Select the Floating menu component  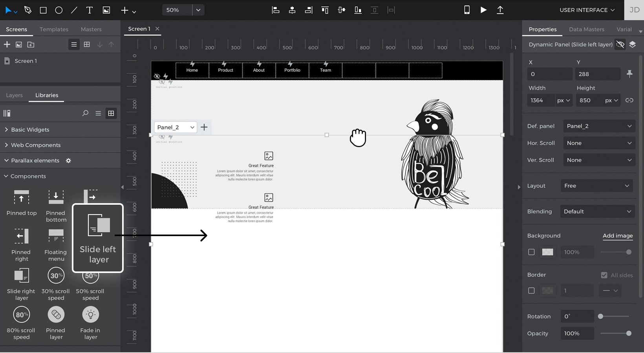(x=56, y=245)
